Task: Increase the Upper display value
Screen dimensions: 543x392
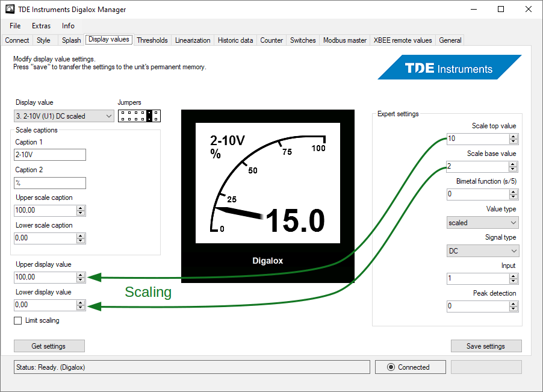Action: click(81, 275)
